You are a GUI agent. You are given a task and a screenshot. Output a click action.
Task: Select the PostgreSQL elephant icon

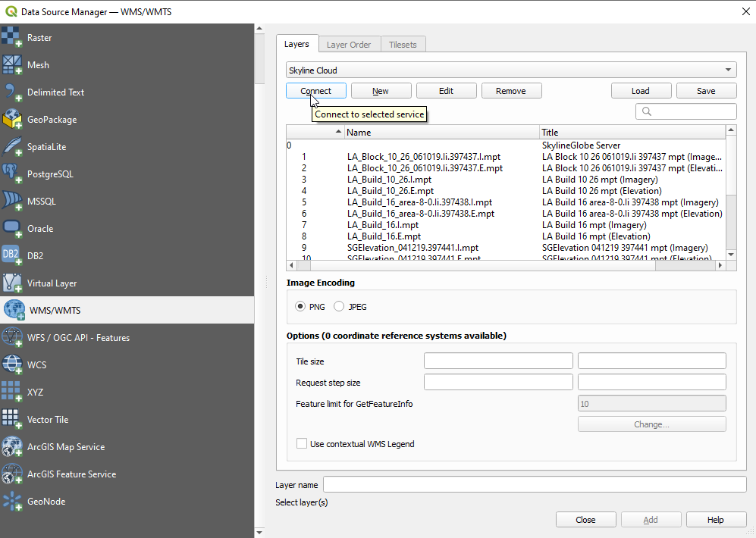(11, 174)
